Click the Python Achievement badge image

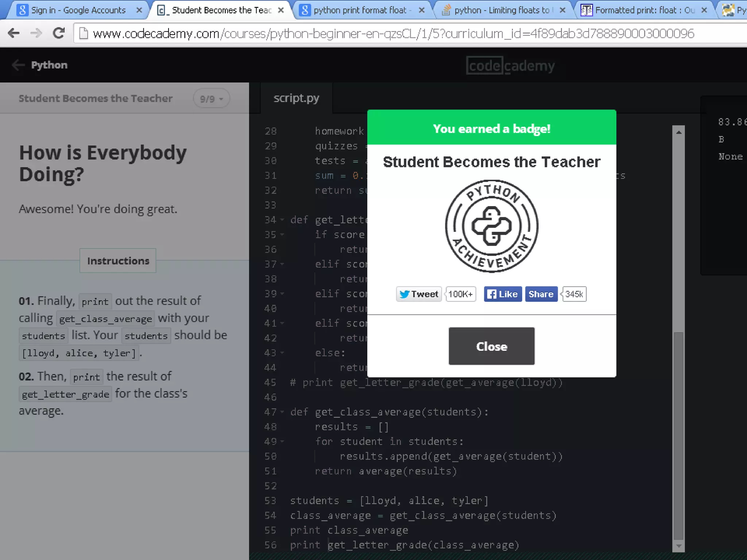(x=492, y=226)
